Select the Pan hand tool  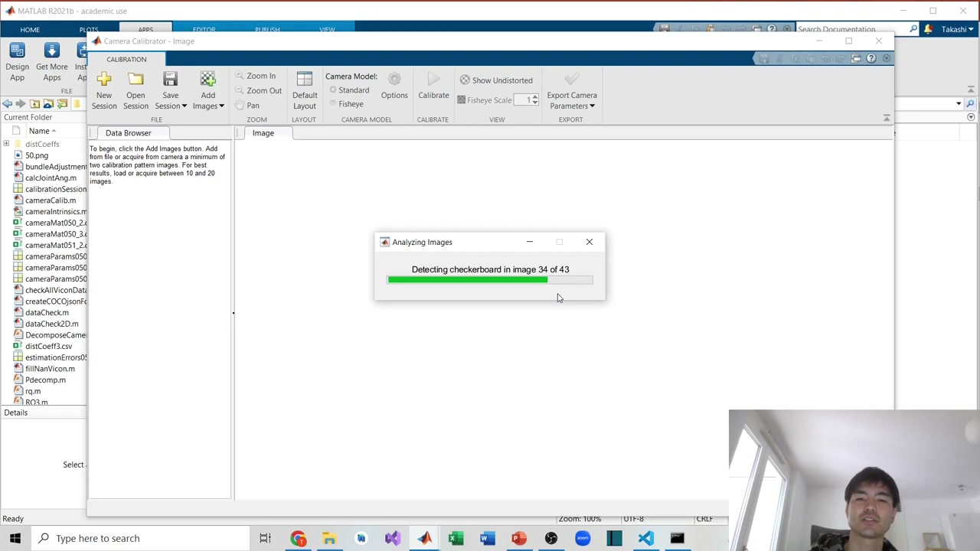247,105
